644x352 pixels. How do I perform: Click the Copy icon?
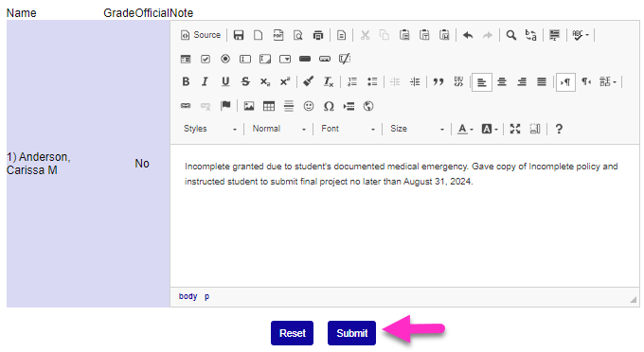coord(385,35)
